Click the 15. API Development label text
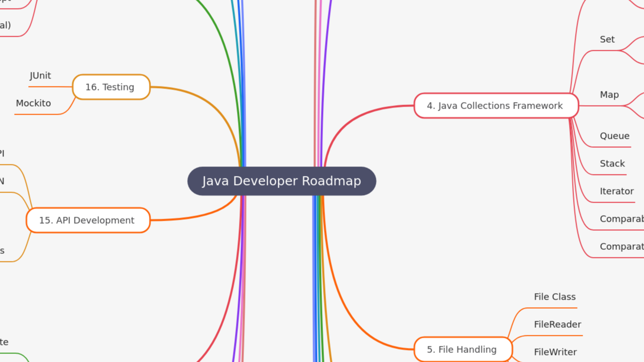 coord(87,220)
